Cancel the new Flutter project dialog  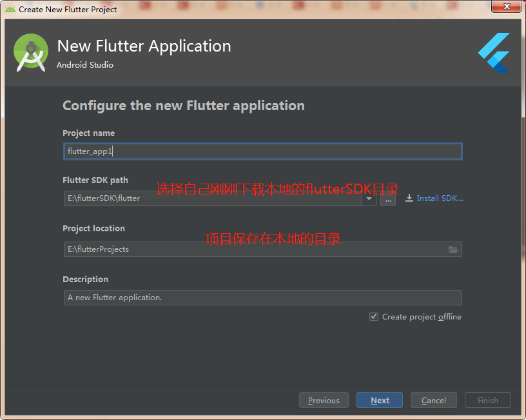[433, 400]
